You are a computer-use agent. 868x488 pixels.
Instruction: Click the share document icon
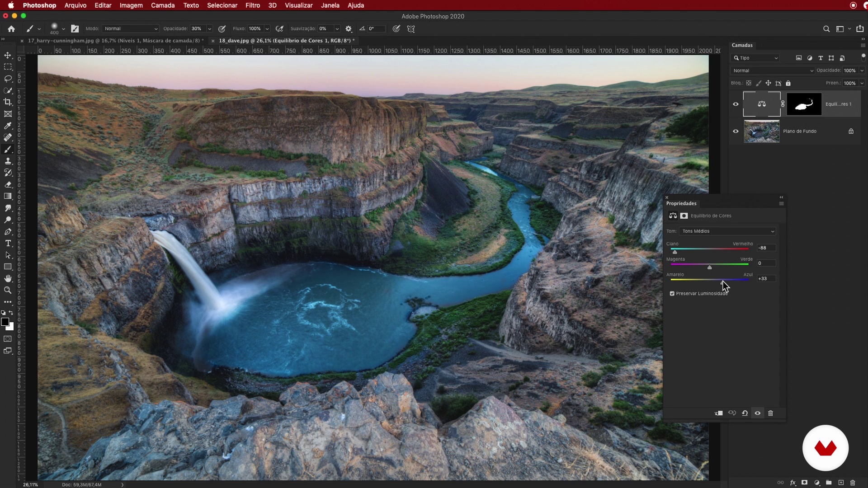coord(860,28)
